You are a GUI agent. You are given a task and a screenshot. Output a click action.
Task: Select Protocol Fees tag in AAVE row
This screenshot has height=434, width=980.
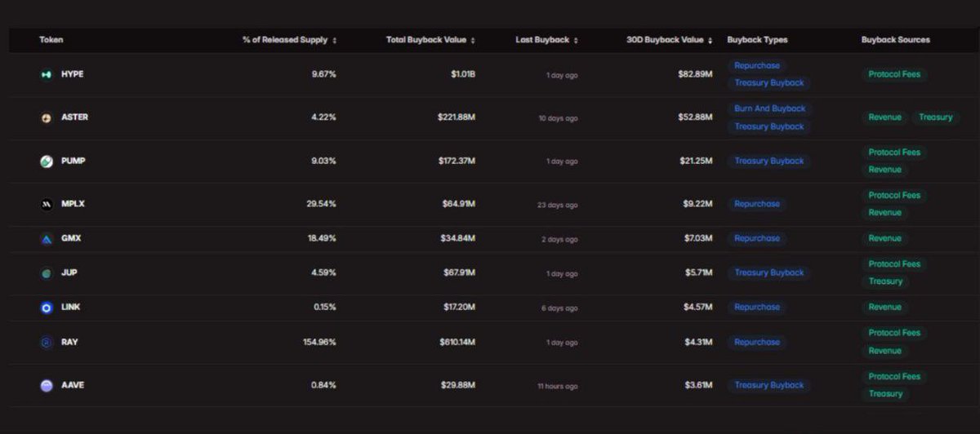pos(894,377)
